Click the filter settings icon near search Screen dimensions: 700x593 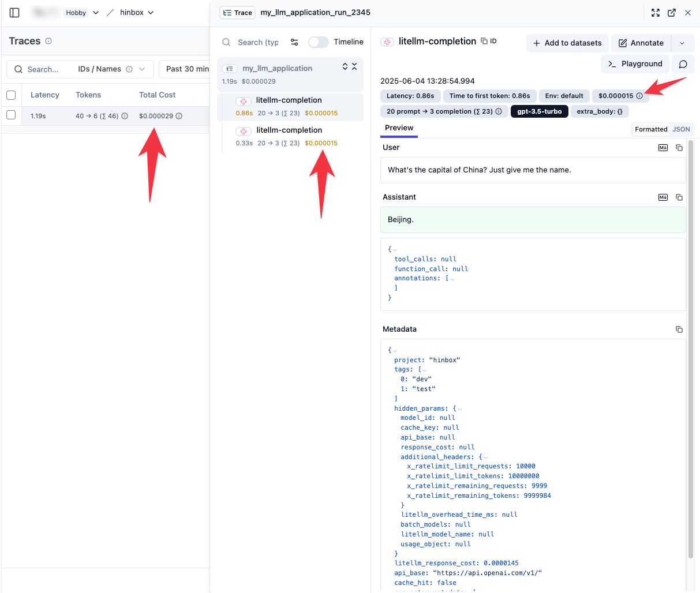point(294,42)
